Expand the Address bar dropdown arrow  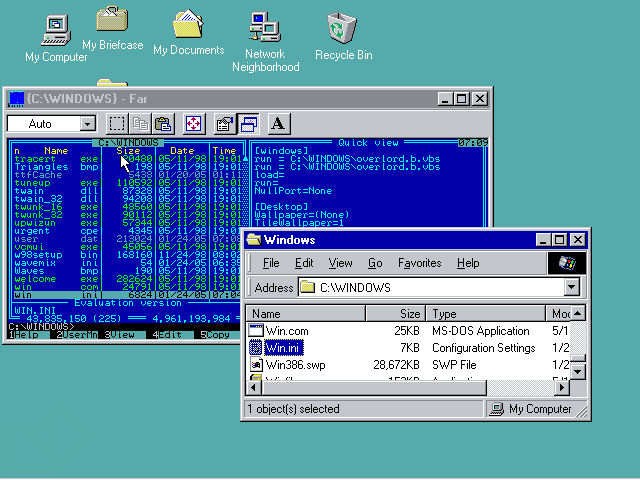[572, 287]
